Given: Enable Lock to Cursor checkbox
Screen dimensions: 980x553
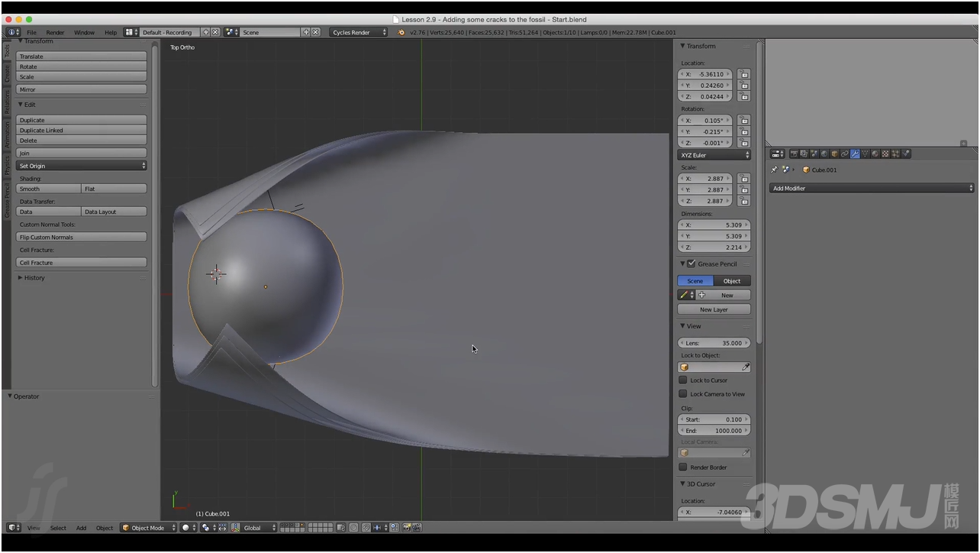Looking at the screenshot, I should [683, 380].
